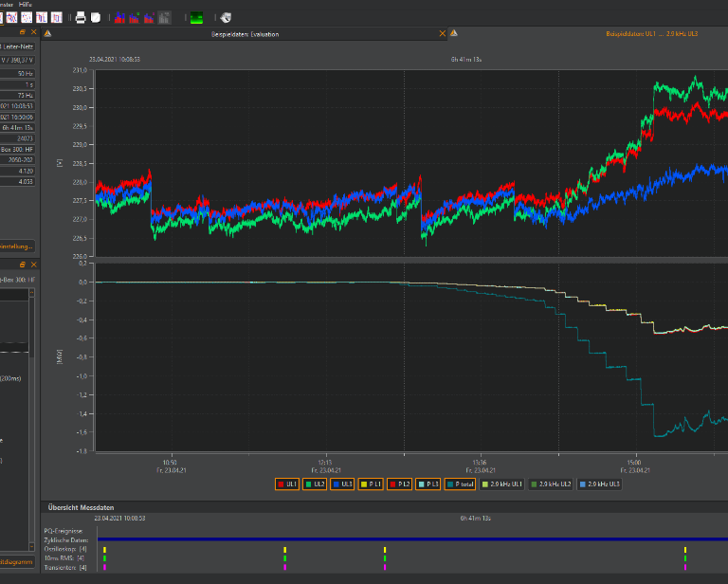
Task: Click the Print icon in toolbar
Action: (81, 18)
